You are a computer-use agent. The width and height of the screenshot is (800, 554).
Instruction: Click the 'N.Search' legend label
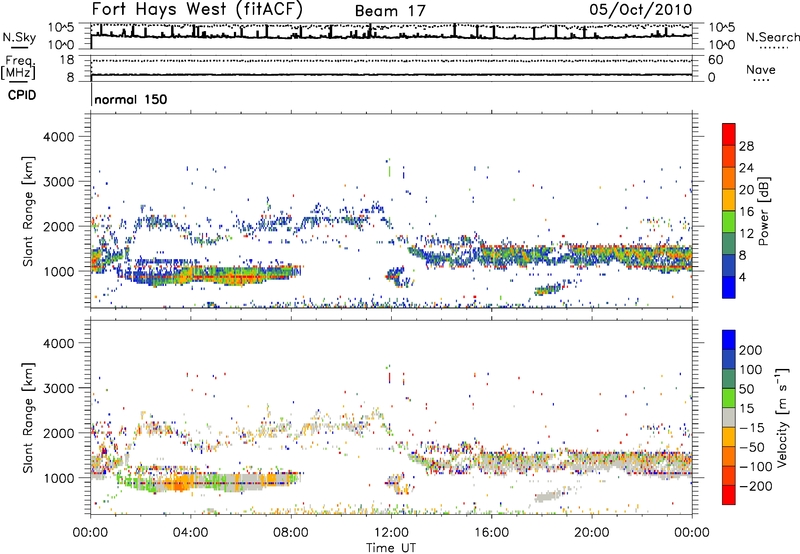pos(772,37)
